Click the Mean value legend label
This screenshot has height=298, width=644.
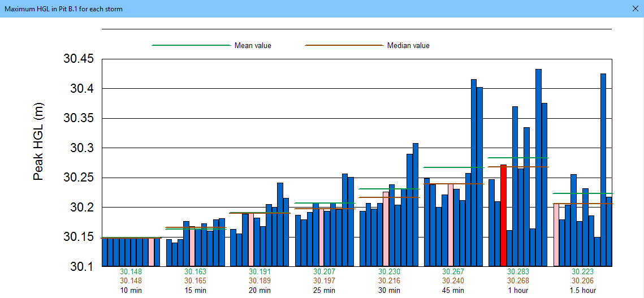coord(253,46)
